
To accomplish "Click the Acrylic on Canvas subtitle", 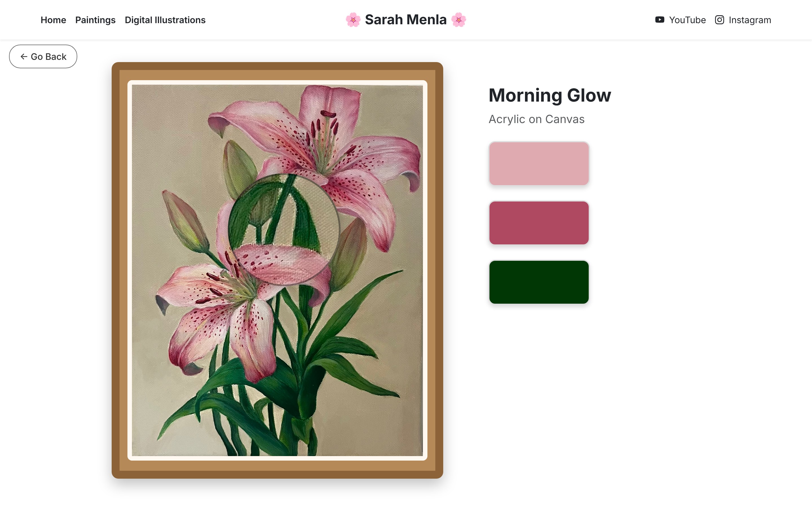I will (536, 119).
